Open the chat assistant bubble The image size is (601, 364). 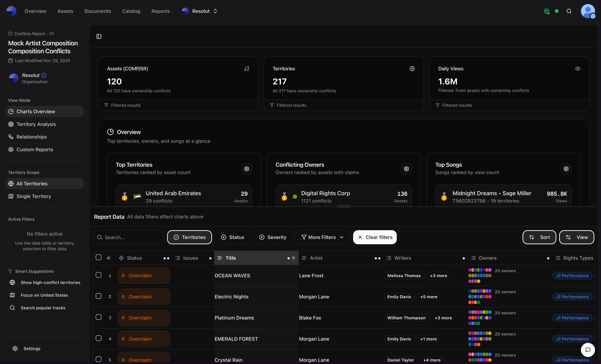pos(588,350)
